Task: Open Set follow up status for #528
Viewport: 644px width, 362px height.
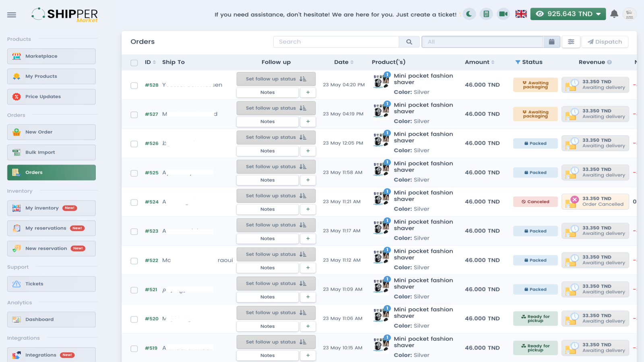Action: click(x=276, y=79)
